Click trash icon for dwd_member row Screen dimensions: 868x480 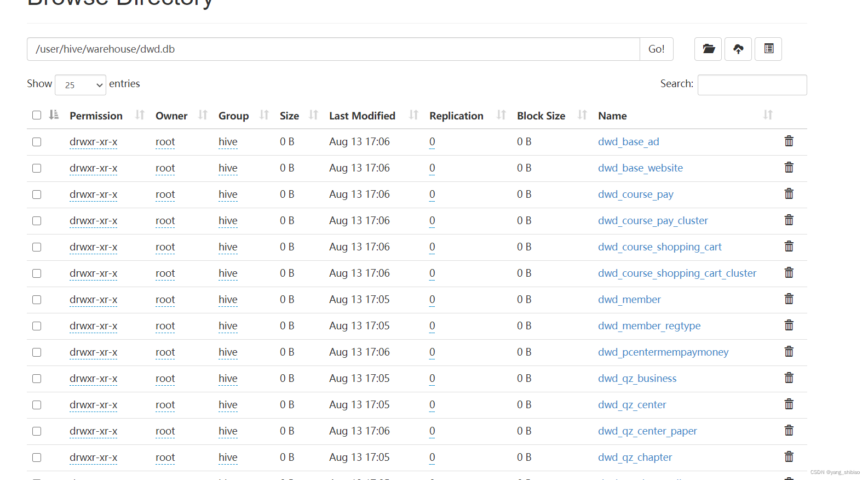789,299
